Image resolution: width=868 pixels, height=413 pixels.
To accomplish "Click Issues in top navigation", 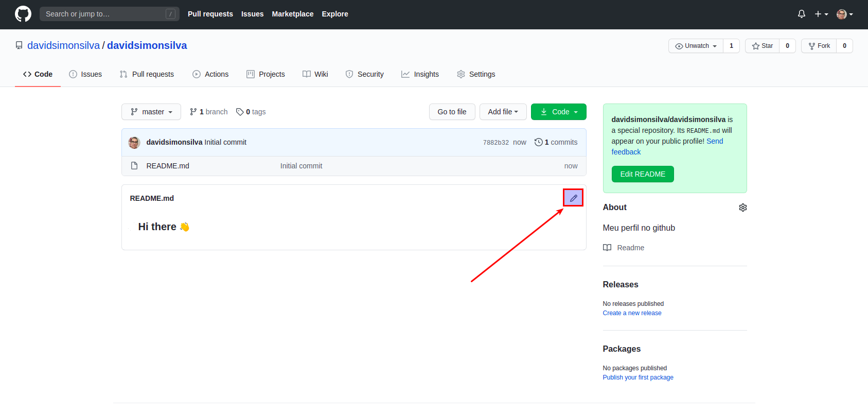I will point(252,14).
